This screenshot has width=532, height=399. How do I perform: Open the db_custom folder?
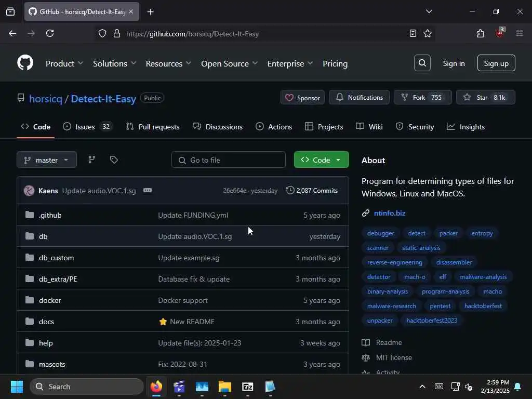point(56,258)
